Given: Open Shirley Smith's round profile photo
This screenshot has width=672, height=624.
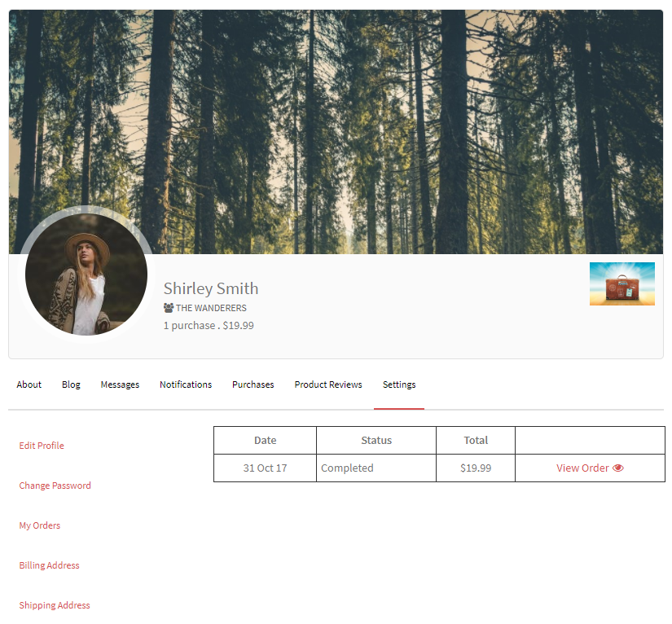Looking at the screenshot, I should point(86,275).
